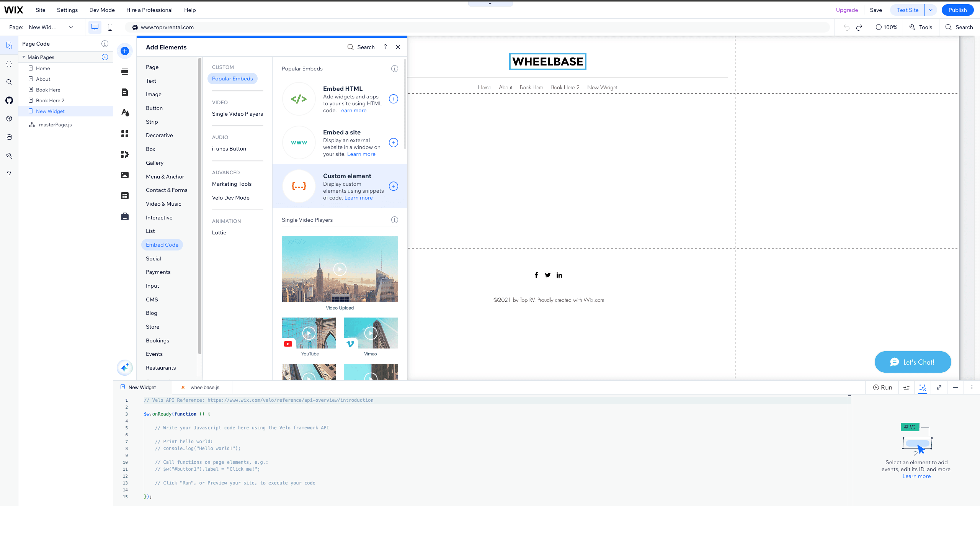Toggle the element-select mode in code toolbar
This screenshot has height=550, width=980.
point(923,387)
